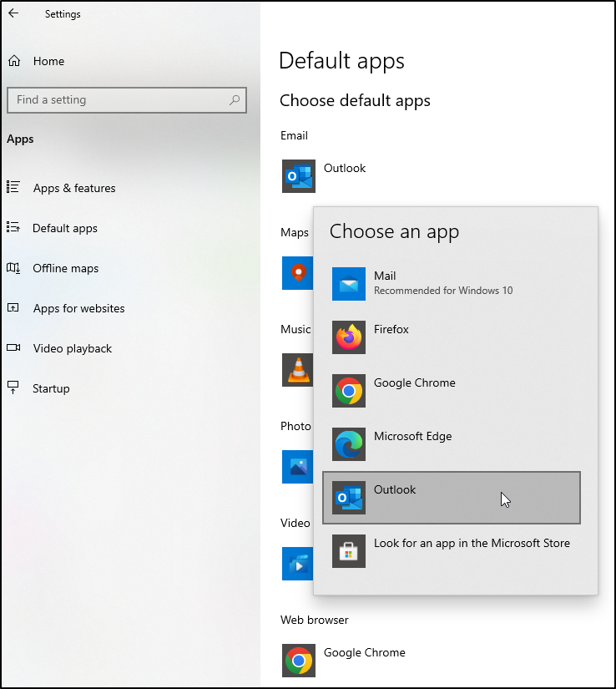This screenshot has width=616, height=689.
Task: Click the Photos app icon
Action: tap(298, 467)
